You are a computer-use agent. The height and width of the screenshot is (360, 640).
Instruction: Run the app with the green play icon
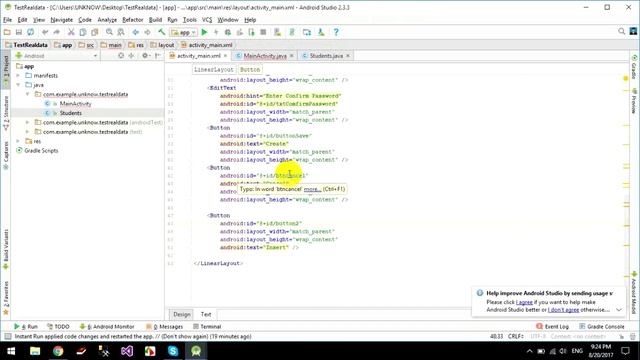click(204, 32)
